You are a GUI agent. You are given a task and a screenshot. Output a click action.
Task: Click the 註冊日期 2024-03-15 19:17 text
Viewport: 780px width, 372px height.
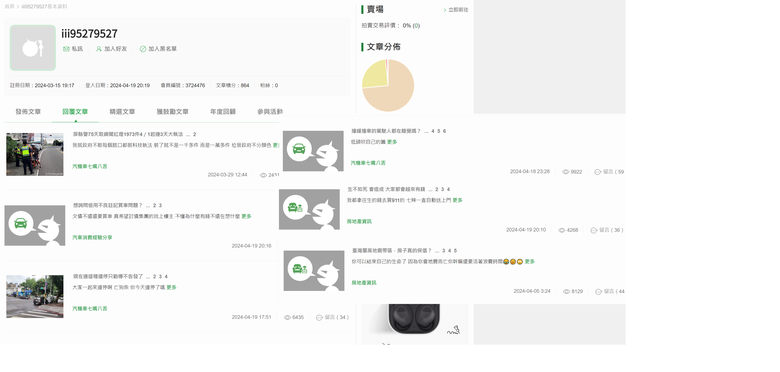click(42, 86)
